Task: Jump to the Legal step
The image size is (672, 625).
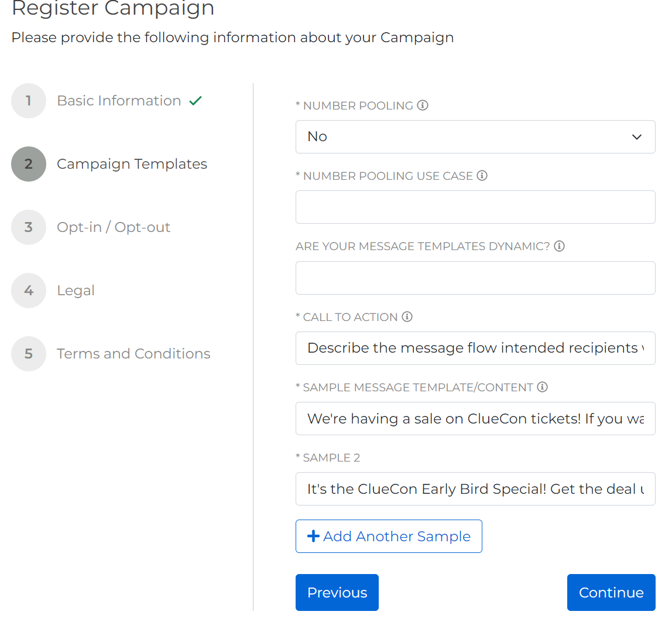Action: 76,291
